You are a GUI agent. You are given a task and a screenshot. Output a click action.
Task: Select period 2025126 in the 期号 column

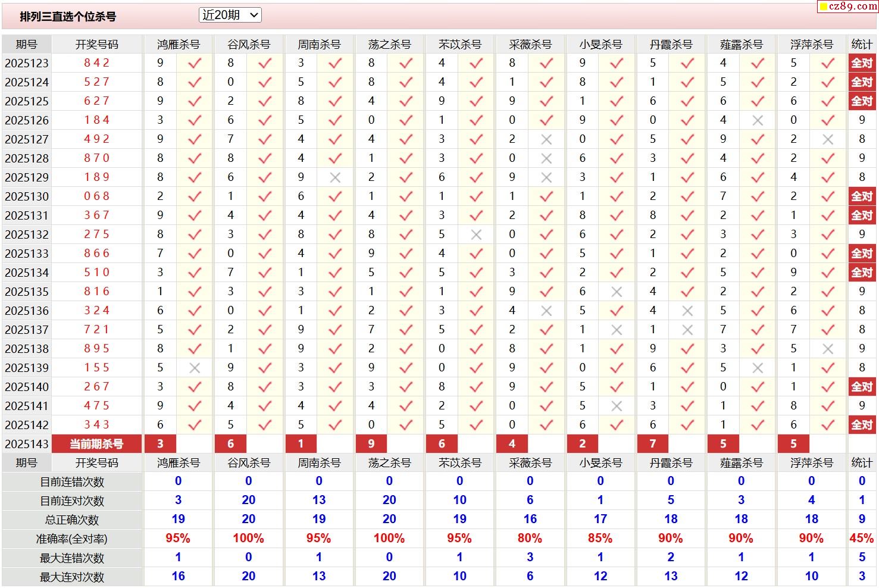27,120
